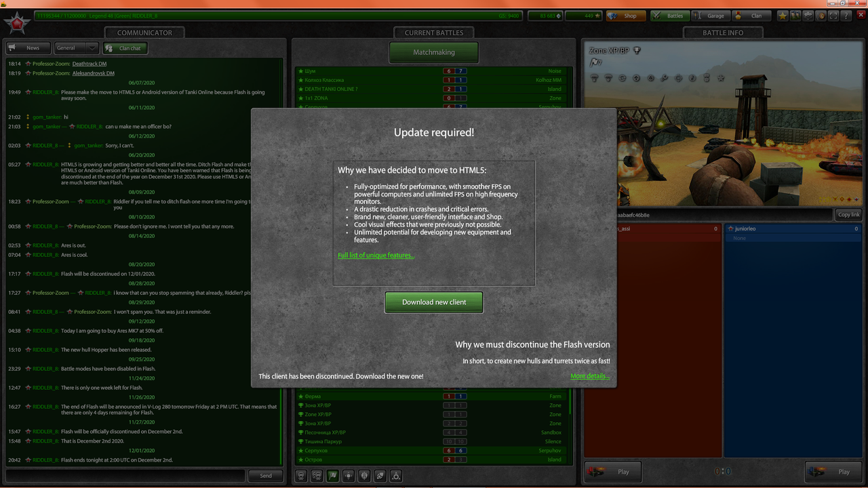Click the crosshair option icon in battle info
The image size is (868, 488).
[x=678, y=78]
